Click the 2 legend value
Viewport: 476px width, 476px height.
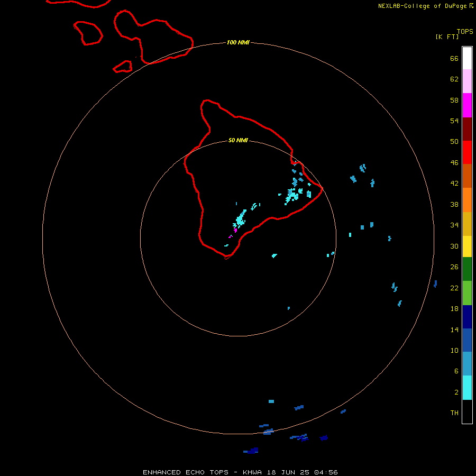click(x=456, y=392)
